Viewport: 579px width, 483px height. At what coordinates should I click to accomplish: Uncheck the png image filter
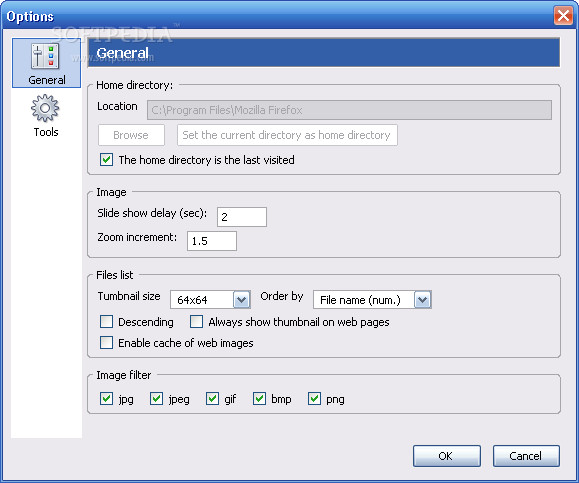pos(314,399)
